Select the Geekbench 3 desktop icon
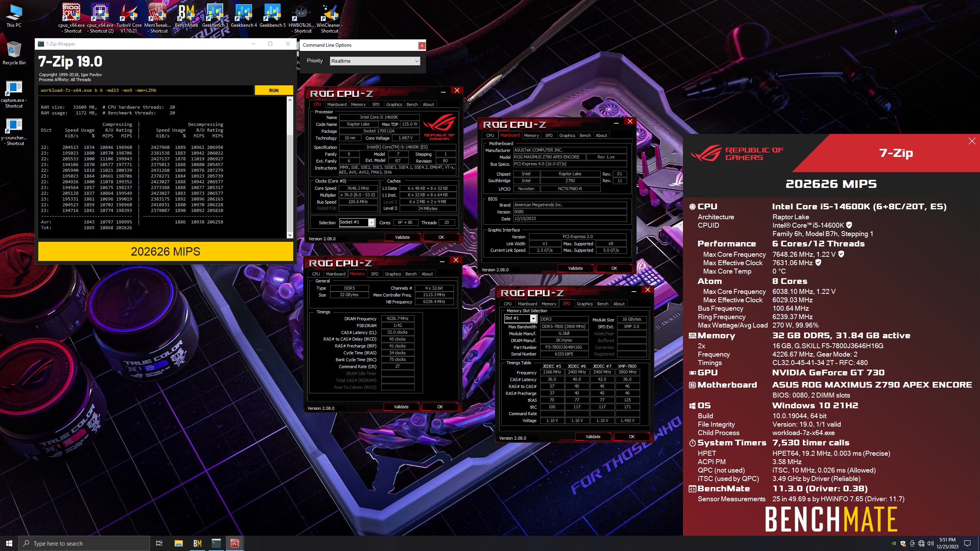The height and width of the screenshot is (551, 980). click(x=215, y=15)
